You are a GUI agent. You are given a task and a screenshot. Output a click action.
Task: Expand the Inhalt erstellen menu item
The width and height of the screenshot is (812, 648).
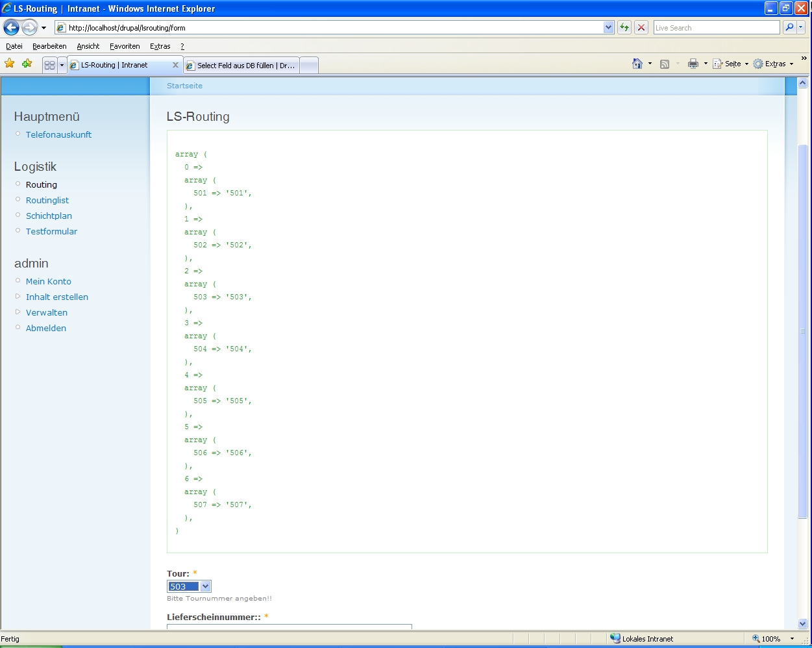[57, 297]
